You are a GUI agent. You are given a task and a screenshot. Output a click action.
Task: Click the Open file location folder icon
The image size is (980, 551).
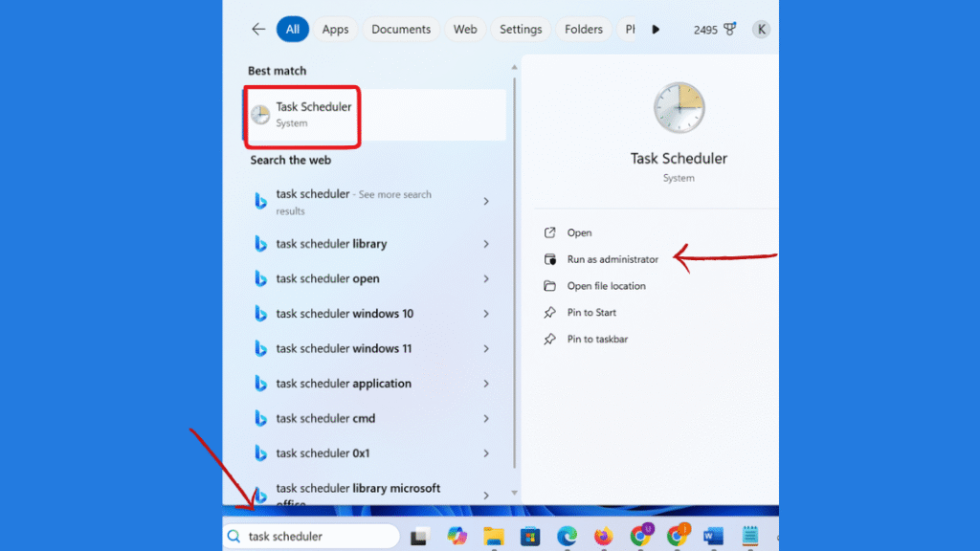549,285
